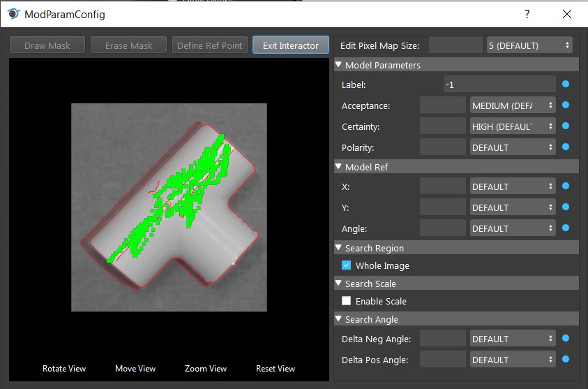Click the Draw Mask button

[x=47, y=45]
